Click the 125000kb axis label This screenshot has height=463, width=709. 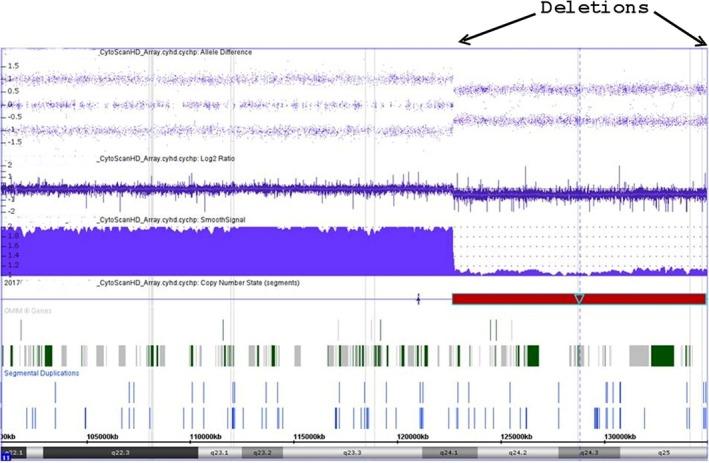[516, 437]
